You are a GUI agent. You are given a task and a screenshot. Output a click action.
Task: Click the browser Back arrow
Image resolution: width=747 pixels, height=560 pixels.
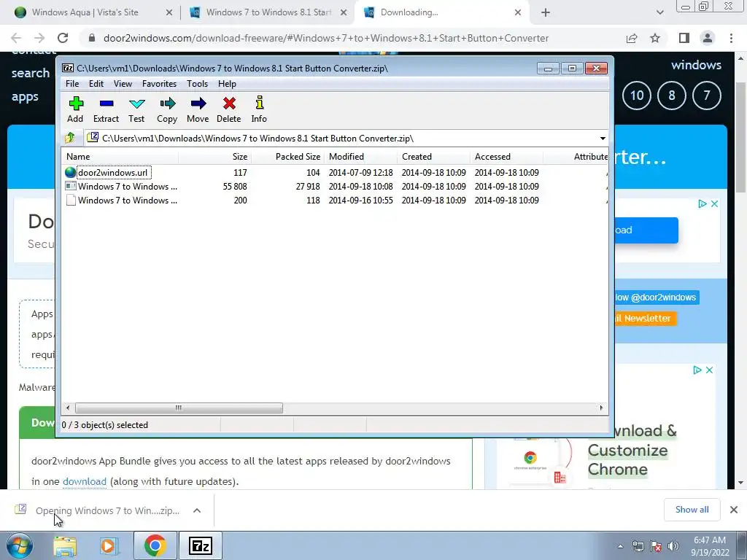pos(16,38)
